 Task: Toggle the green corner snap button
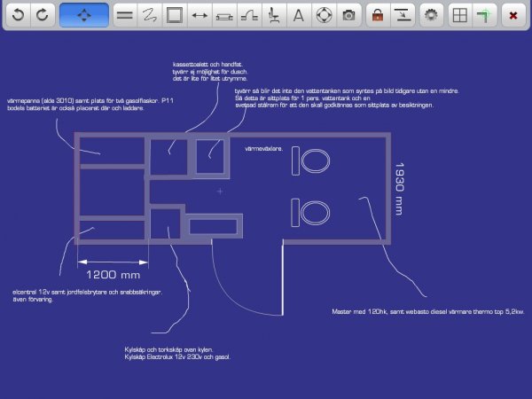coord(483,15)
